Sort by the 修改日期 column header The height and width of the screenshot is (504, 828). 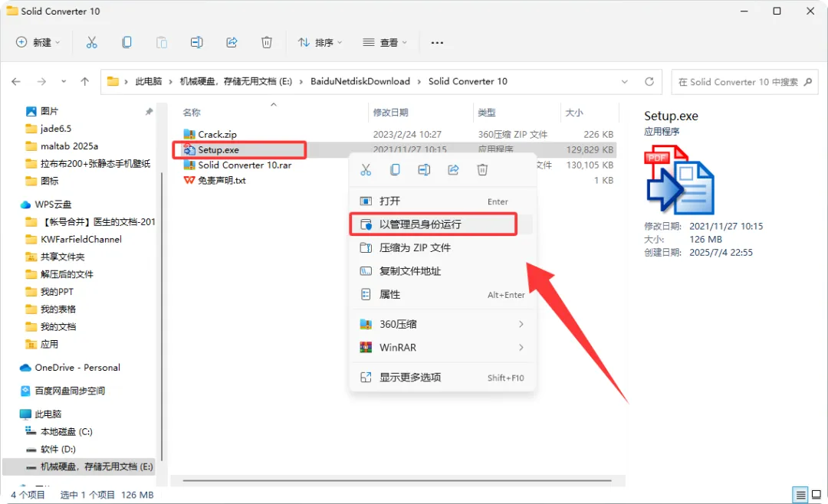[x=390, y=113]
